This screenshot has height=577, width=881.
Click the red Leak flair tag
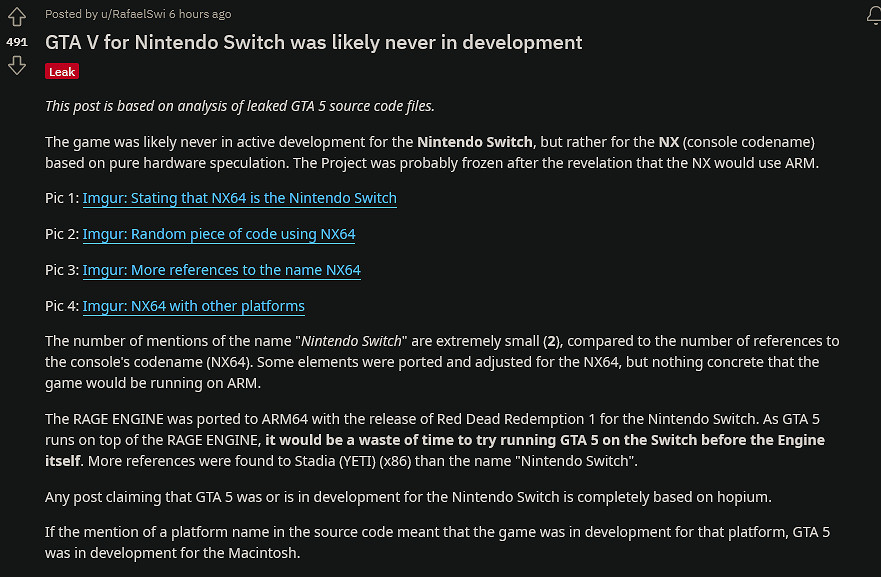(x=62, y=72)
